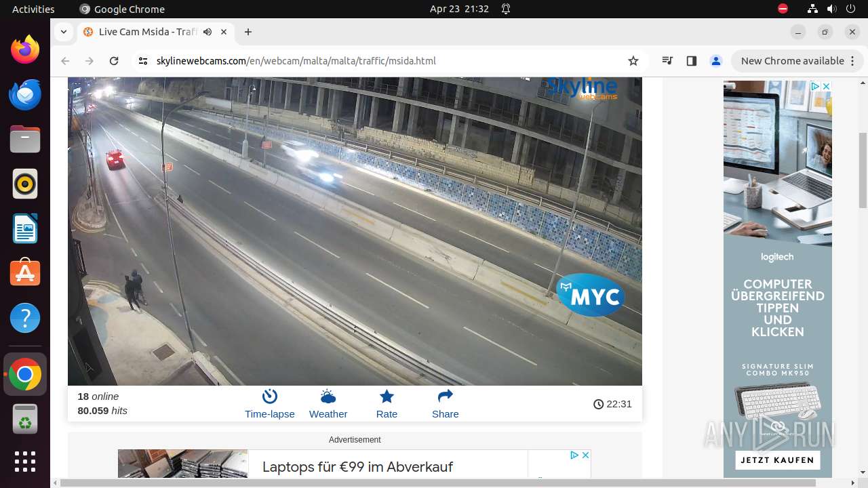The width and height of the screenshot is (868, 488).
Task: Close the Logitech sidebar ad
Action: tap(827, 86)
